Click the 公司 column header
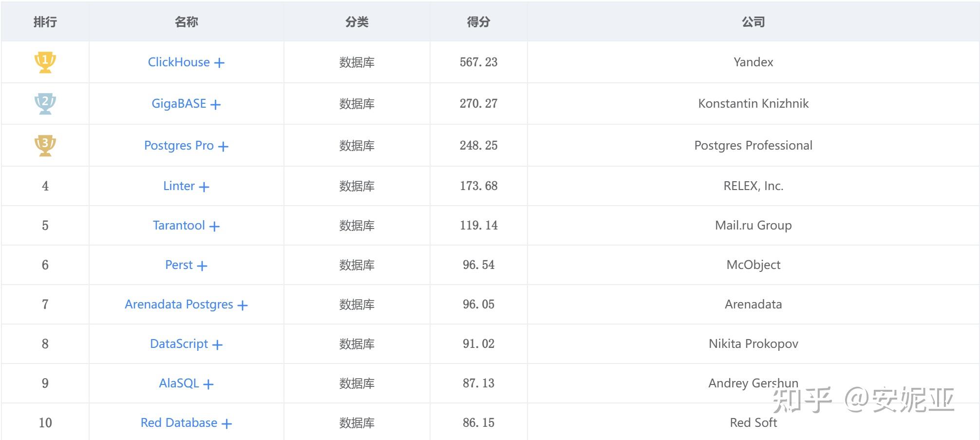The height and width of the screenshot is (440, 980). [x=753, y=21]
